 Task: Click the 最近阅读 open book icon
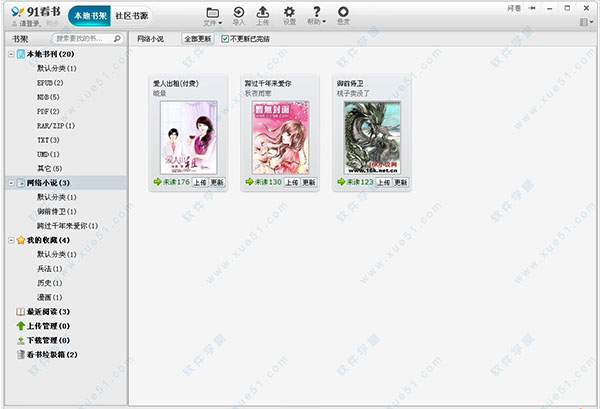(21, 312)
